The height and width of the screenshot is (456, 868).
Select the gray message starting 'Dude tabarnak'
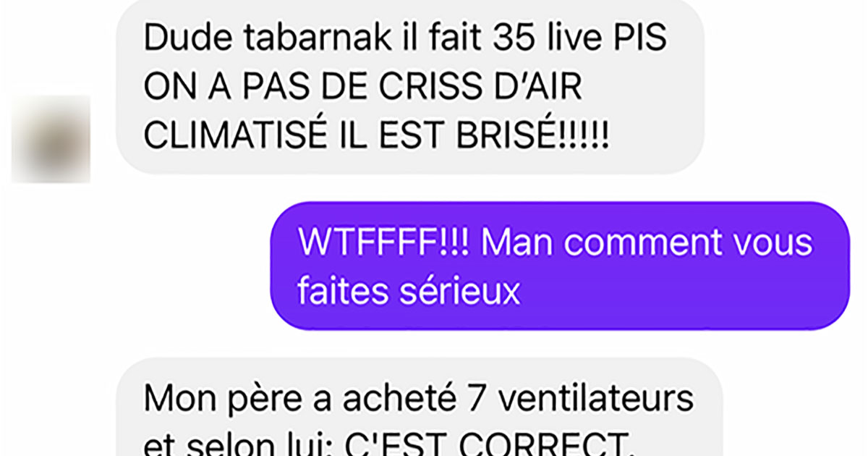click(x=410, y=87)
